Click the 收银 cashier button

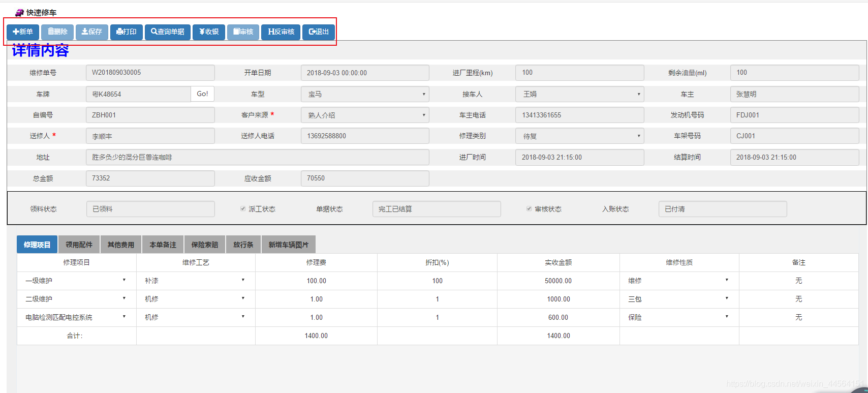click(209, 32)
